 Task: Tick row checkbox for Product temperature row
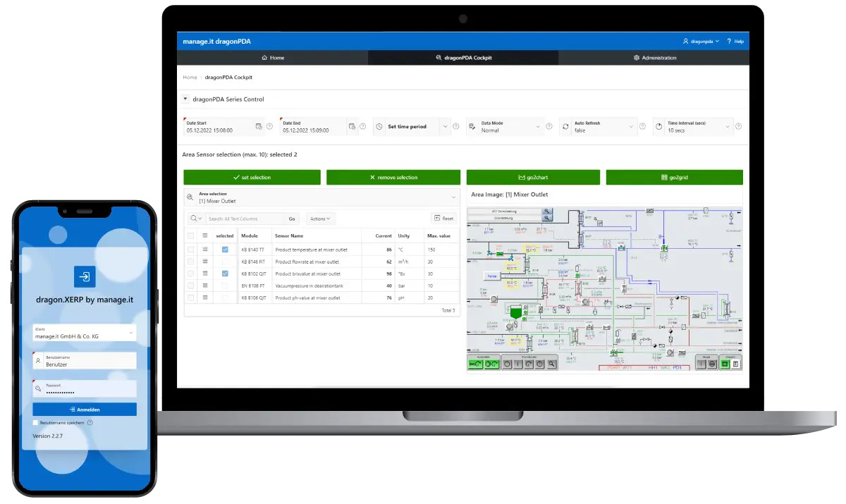click(191, 250)
